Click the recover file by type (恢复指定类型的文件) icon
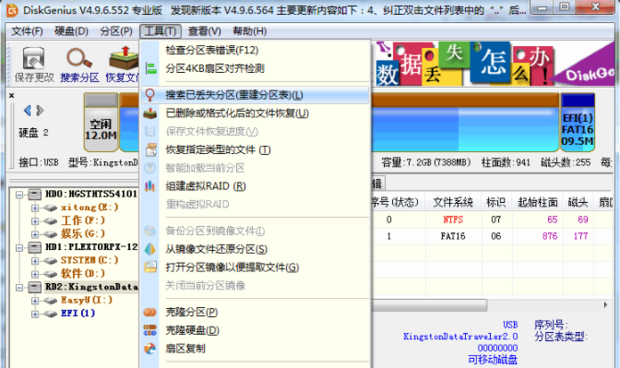620x368 pixels. click(x=151, y=150)
